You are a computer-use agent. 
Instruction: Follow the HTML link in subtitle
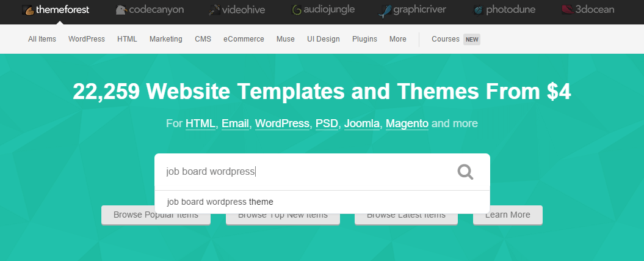[x=200, y=123]
